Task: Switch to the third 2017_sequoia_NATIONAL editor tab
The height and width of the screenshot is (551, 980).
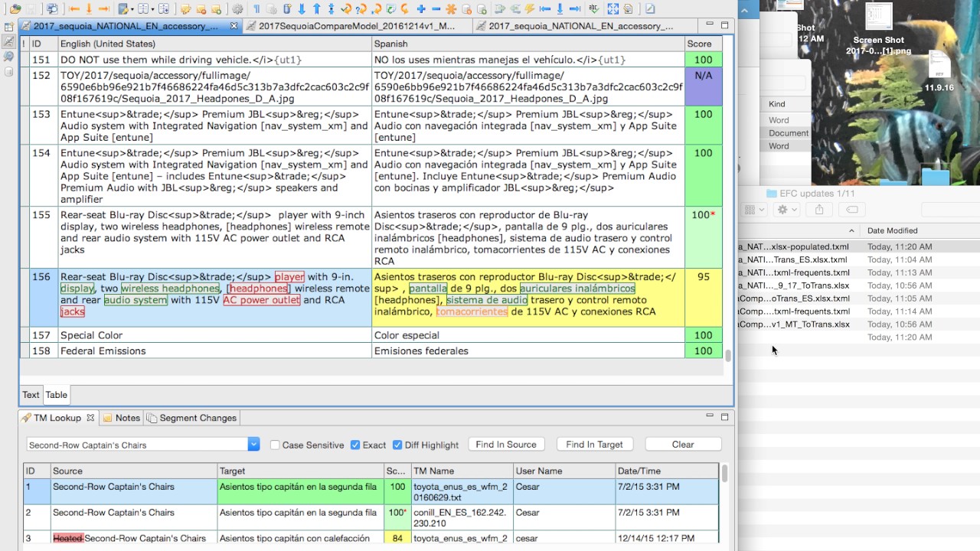Action: (x=580, y=26)
